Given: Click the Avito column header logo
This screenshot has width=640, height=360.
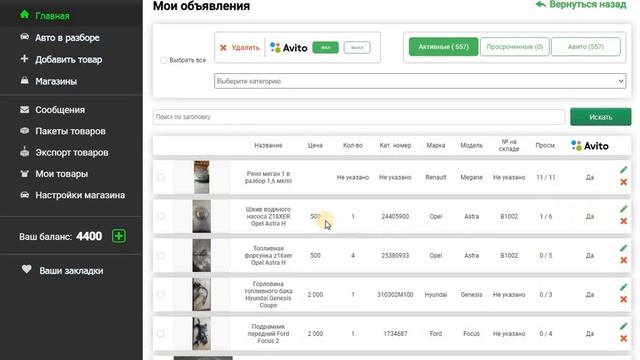Looking at the screenshot, I should coord(590,146).
